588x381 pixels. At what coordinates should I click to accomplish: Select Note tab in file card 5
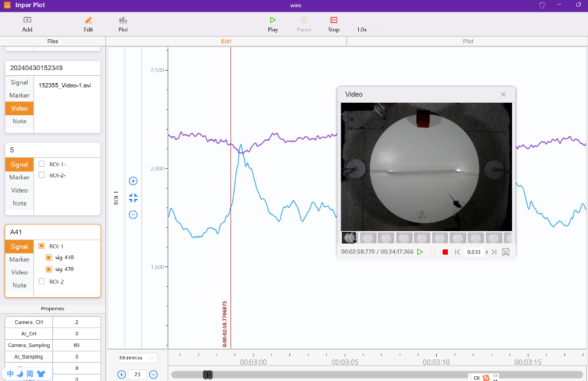19,203
